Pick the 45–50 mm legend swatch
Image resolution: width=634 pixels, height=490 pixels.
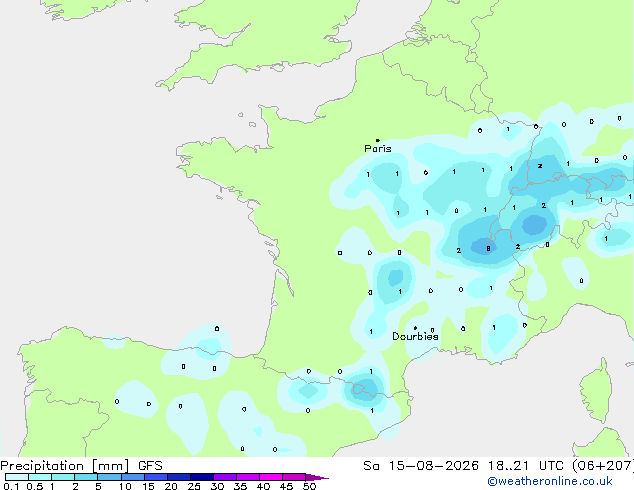[294, 477]
